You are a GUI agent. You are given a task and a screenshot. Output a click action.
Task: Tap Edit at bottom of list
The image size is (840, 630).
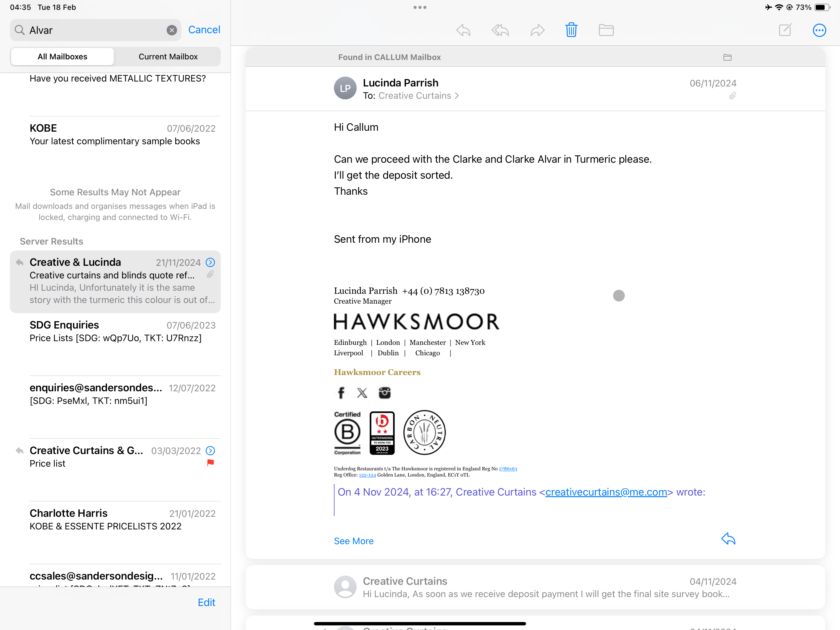point(206,602)
